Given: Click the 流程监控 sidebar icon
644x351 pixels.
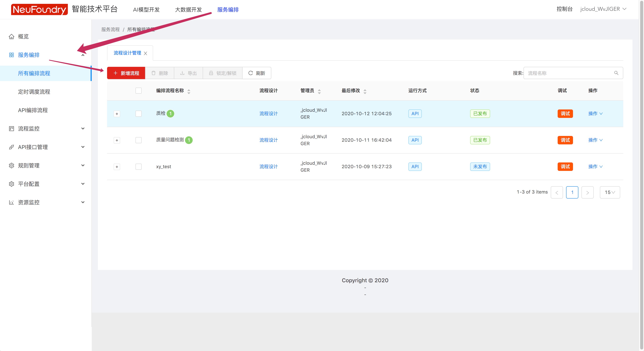Looking at the screenshot, I should (12, 129).
